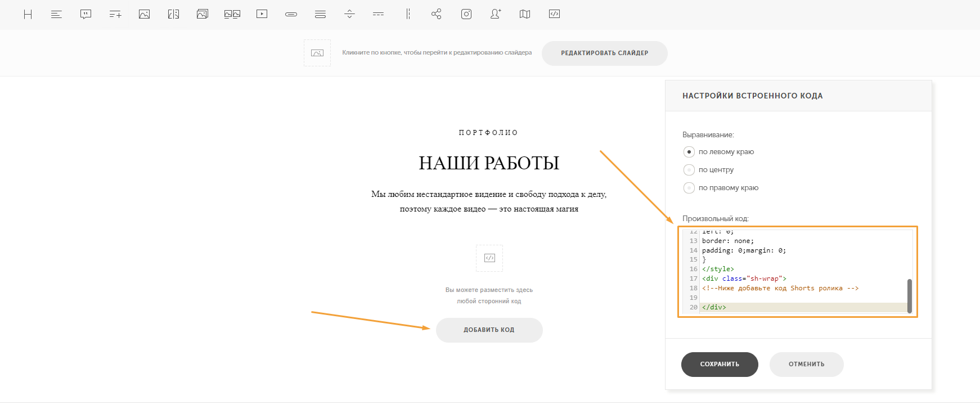The width and height of the screenshot is (980, 409).
Task: Click the 'НАШИ РАБОТЫ' heading
Action: [x=489, y=163]
